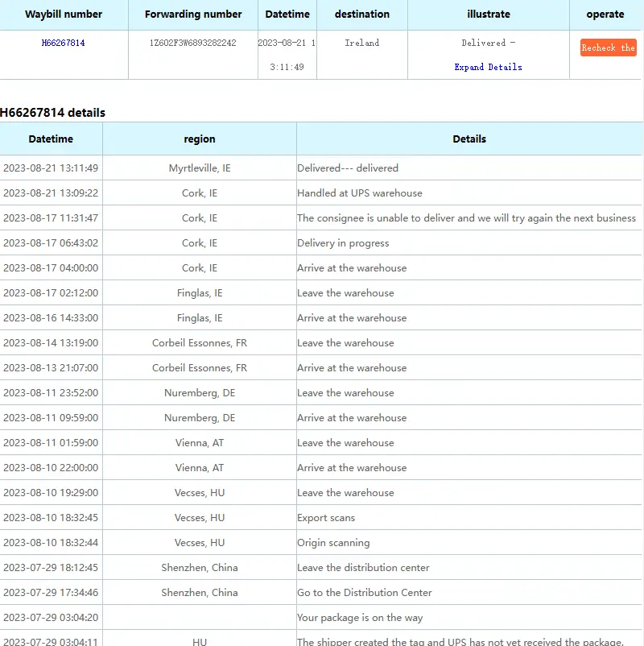Click Nuremberg, DE in the 09:59:00 row

[200, 418]
